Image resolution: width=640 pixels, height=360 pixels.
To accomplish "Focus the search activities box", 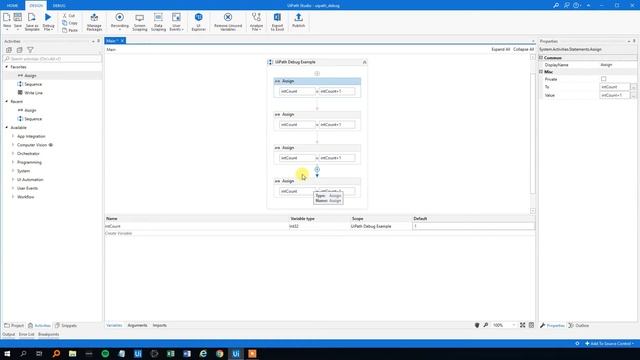I will pos(52,59).
